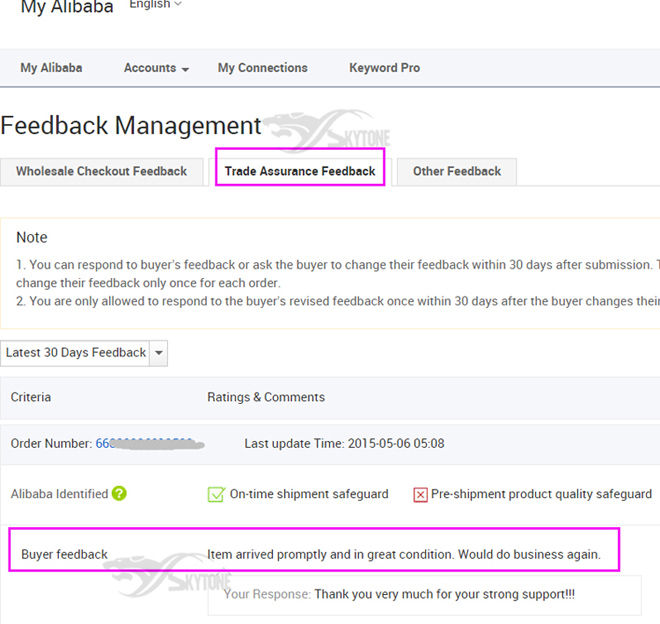Click the Buyer feedback label

coord(64,555)
